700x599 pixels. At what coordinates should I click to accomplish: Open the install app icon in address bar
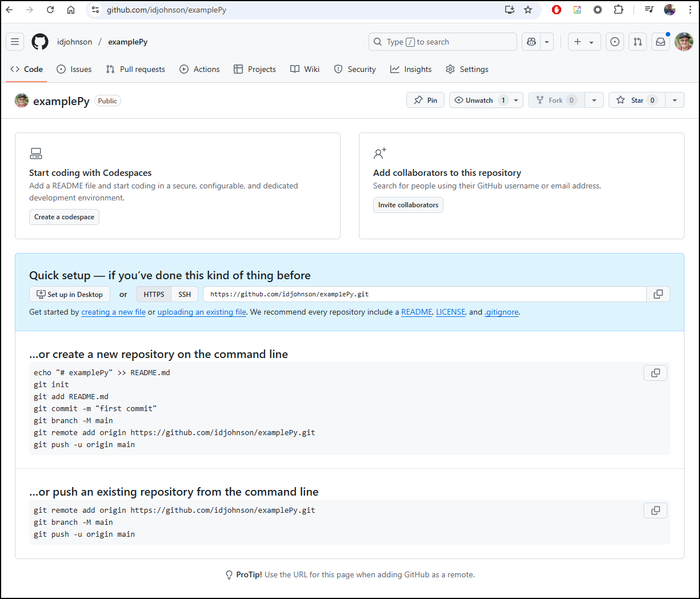[510, 10]
